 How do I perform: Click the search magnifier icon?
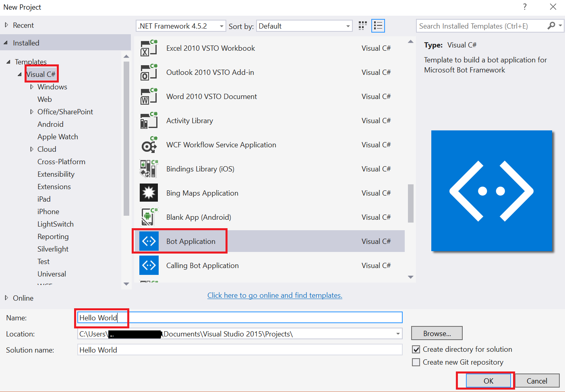(x=551, y=26)
